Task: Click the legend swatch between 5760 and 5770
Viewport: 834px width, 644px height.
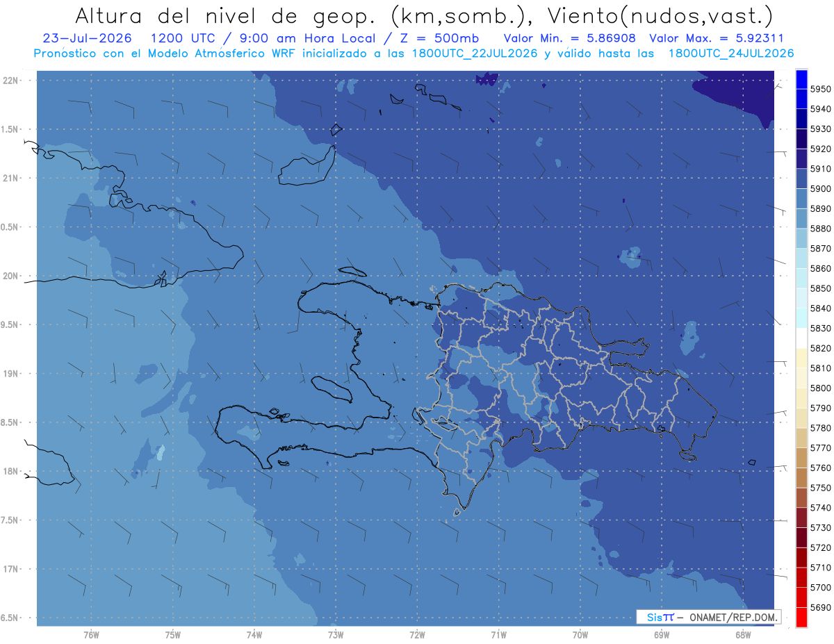Action: [801, 457]
